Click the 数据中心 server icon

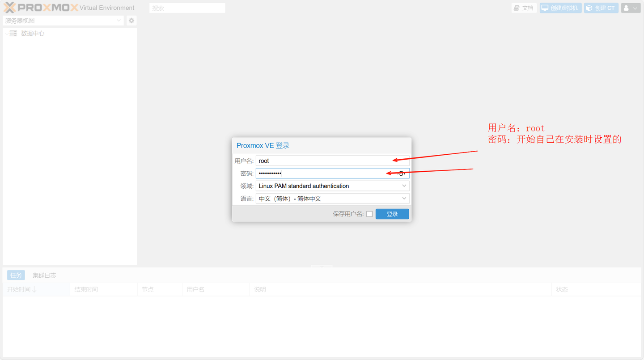[13, 34]
